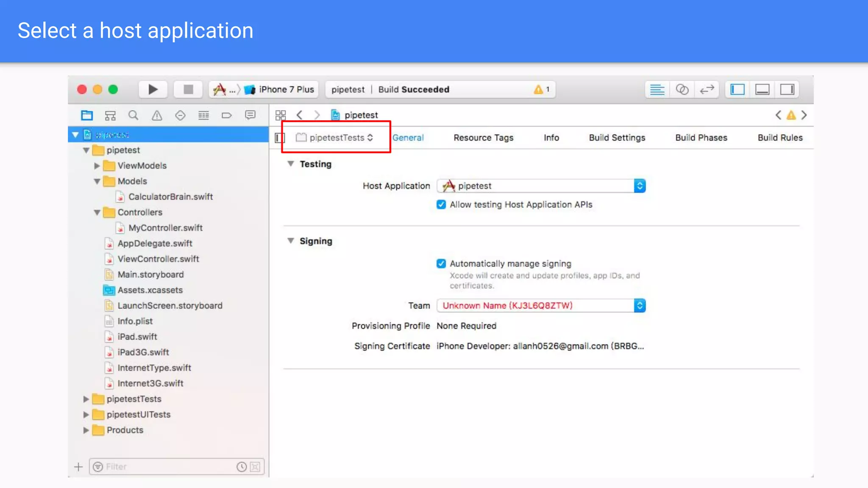Click the Stop build button

pos(188,89)
